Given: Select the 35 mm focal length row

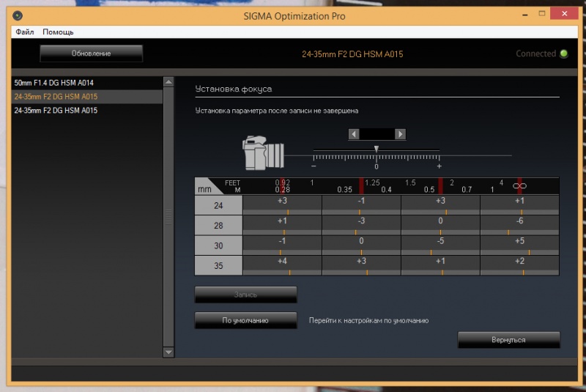Looking at the screenshot, I should 218,265.
